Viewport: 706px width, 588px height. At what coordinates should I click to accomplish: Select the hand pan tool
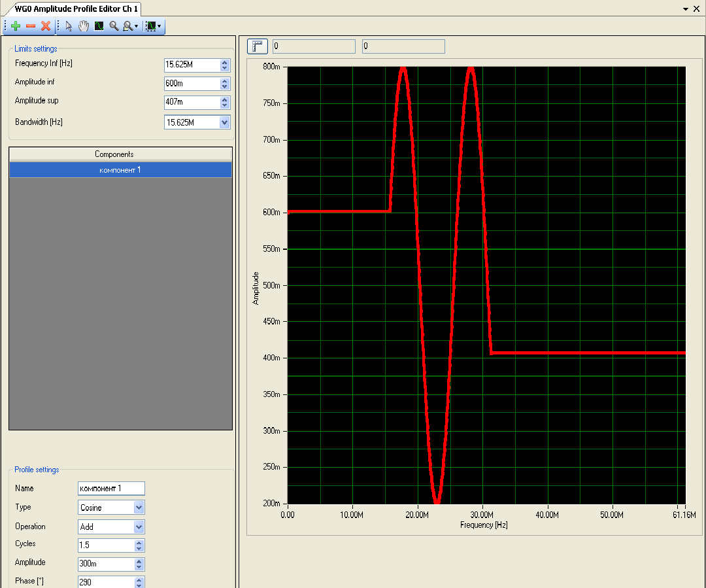click(84, 26)
